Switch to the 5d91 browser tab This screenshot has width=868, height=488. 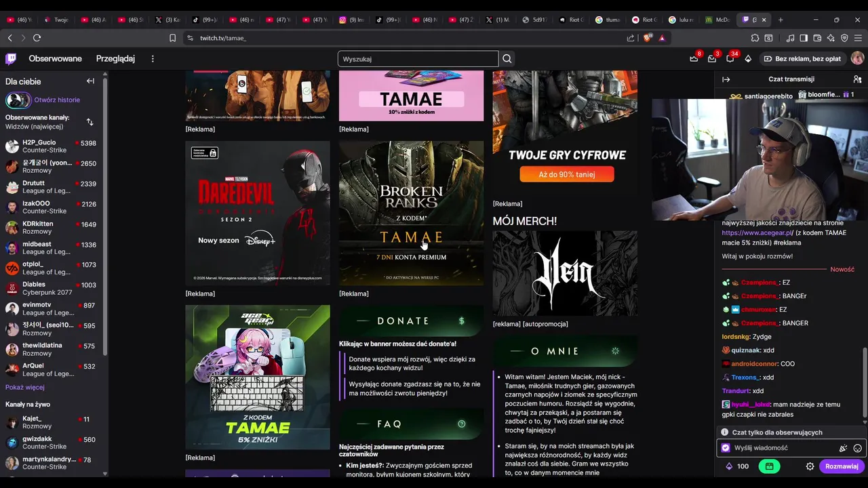point(534,20)
